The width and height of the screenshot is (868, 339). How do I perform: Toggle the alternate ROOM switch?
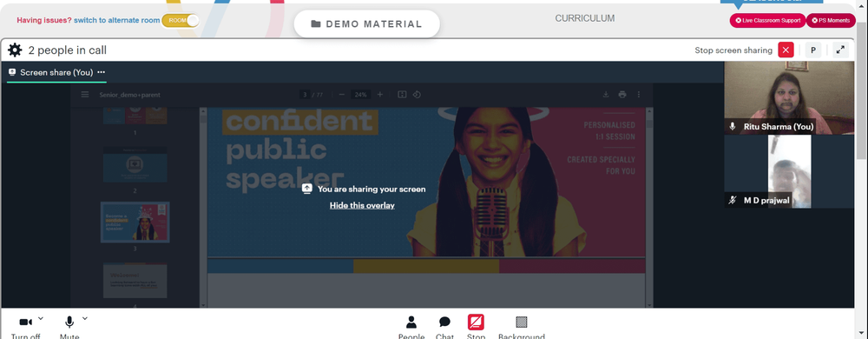[181, 21]
